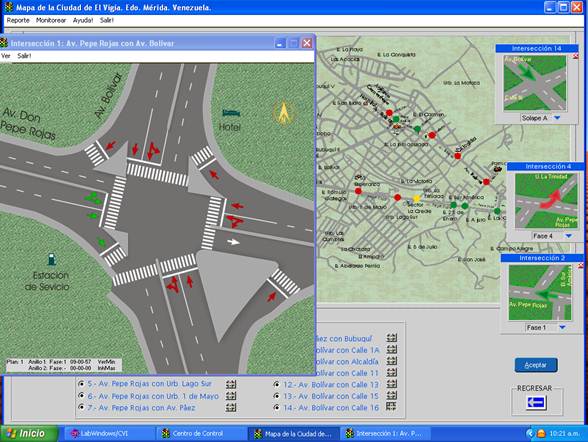Switch to Centro de Control in taskbar
The image size is (588, 442).
coord(193,434)
